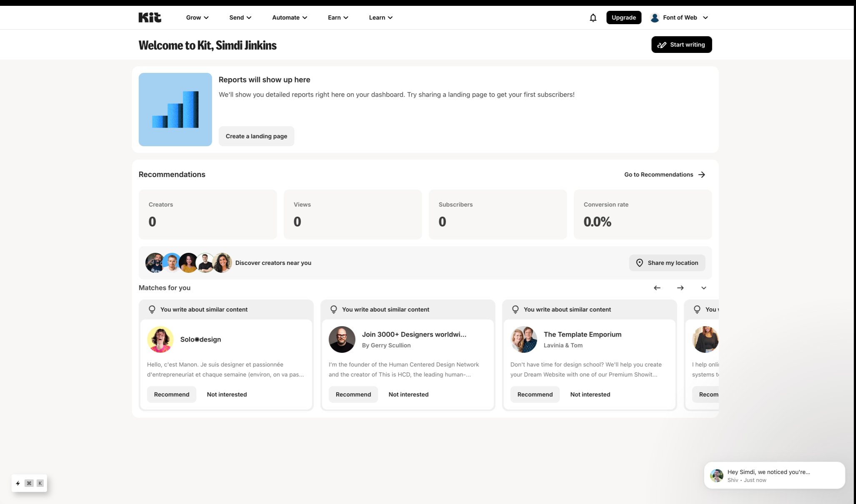Viewport: 856px width, 504px height.
Task: Click the bar chart reports illustration
Action: point(175,110)
